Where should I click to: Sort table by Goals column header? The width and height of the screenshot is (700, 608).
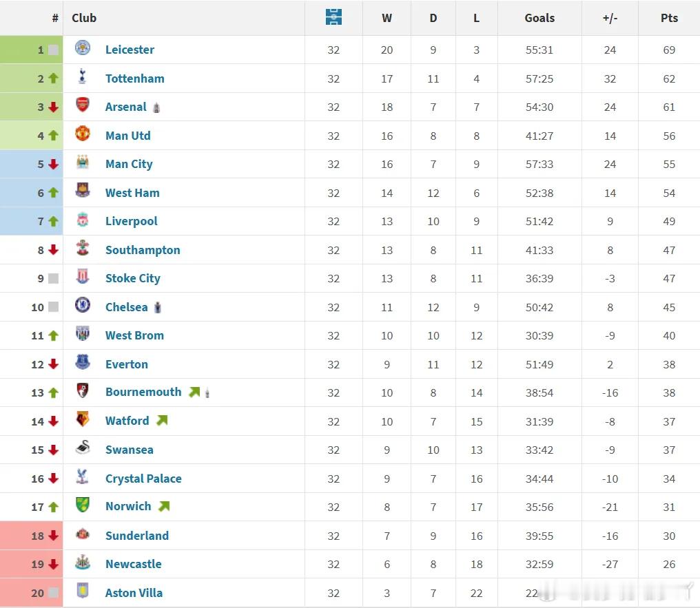click(x=539, y=18)
